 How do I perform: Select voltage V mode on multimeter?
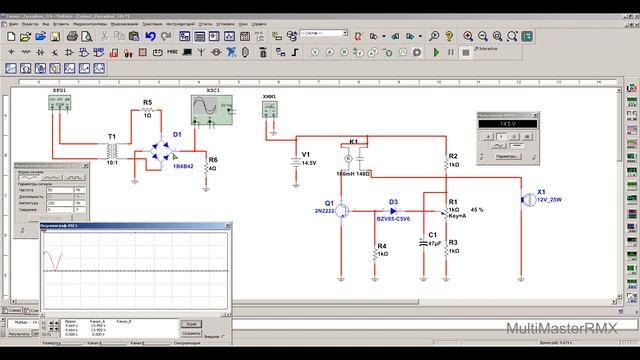tap(501, 136)
